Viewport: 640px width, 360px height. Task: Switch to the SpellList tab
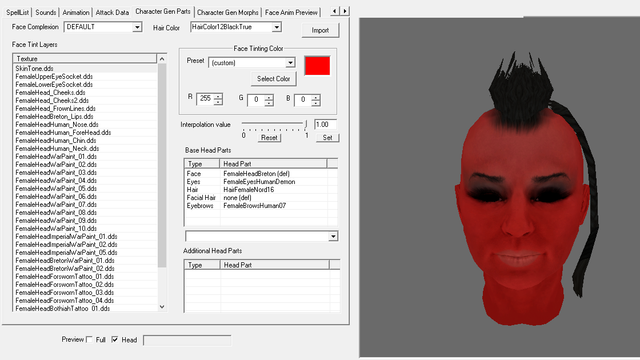point(18,12)
